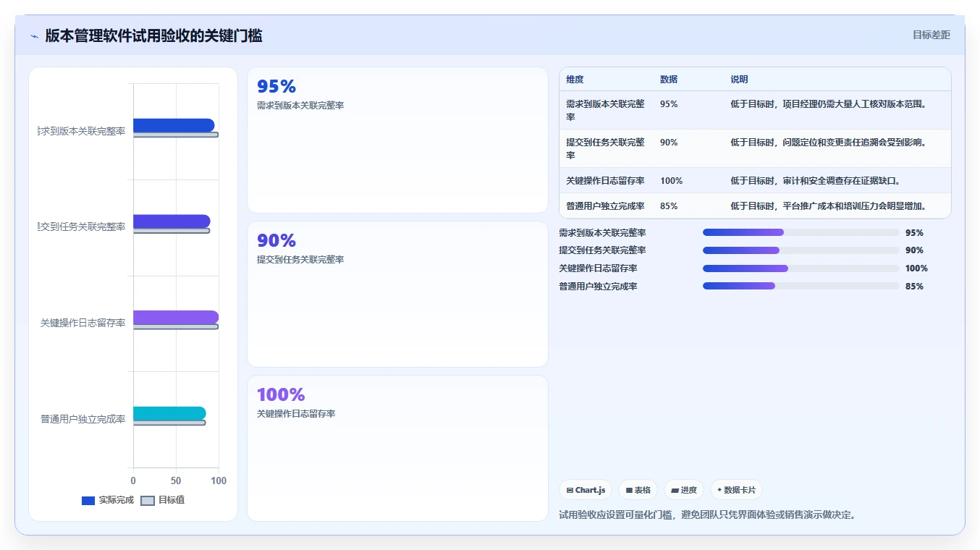The image size is (980, 550).
Task: Click the 提交到任务关联完整率 progress bar
Action: (x=801, y=250)
